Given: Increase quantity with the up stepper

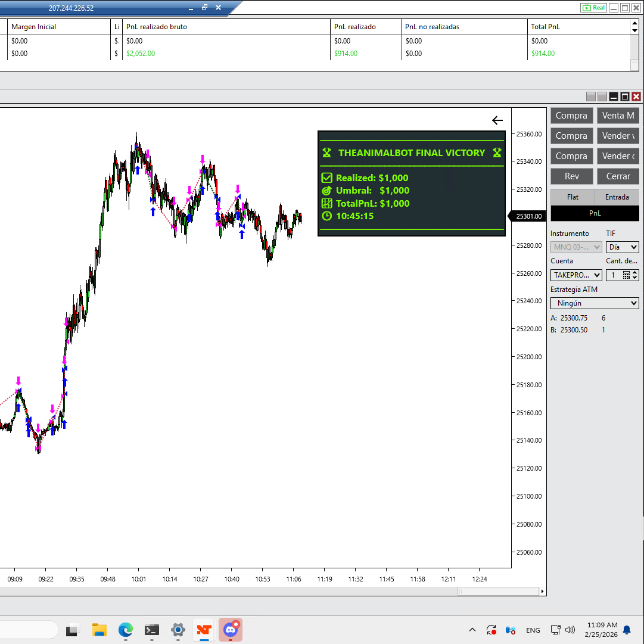Looking at the screenshot, I should 635,272.
